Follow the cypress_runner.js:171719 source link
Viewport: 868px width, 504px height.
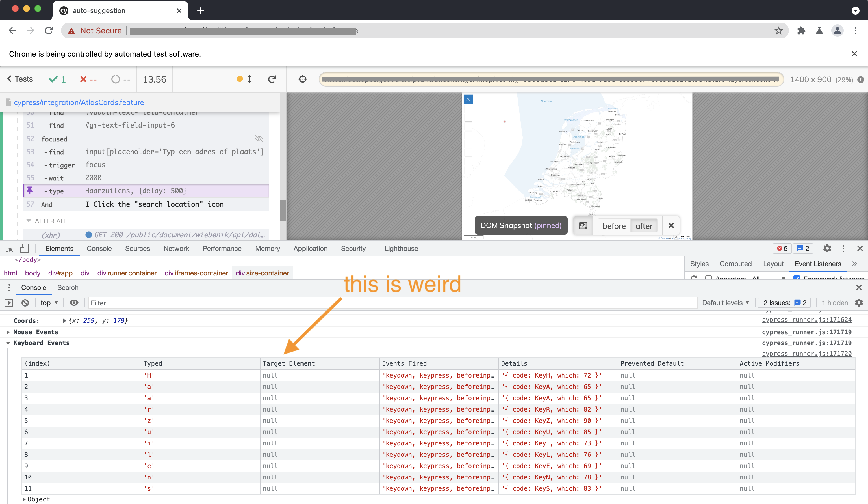click(807, 332)
